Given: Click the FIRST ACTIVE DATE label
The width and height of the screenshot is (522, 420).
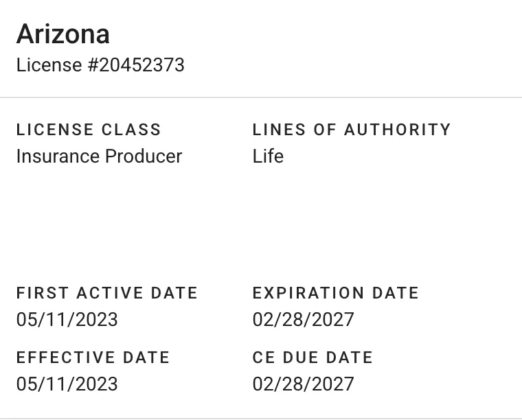Looking at the screenshot, I should [x=107, y=293].
